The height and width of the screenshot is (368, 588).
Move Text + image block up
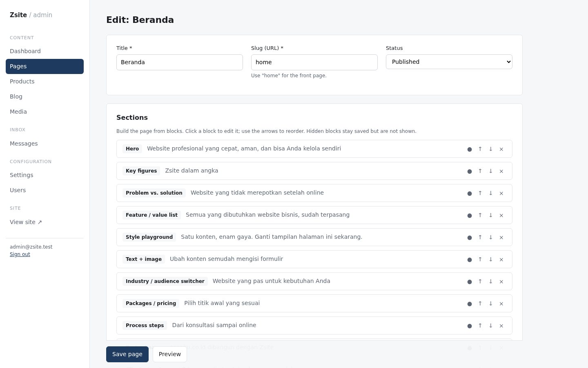480,259
